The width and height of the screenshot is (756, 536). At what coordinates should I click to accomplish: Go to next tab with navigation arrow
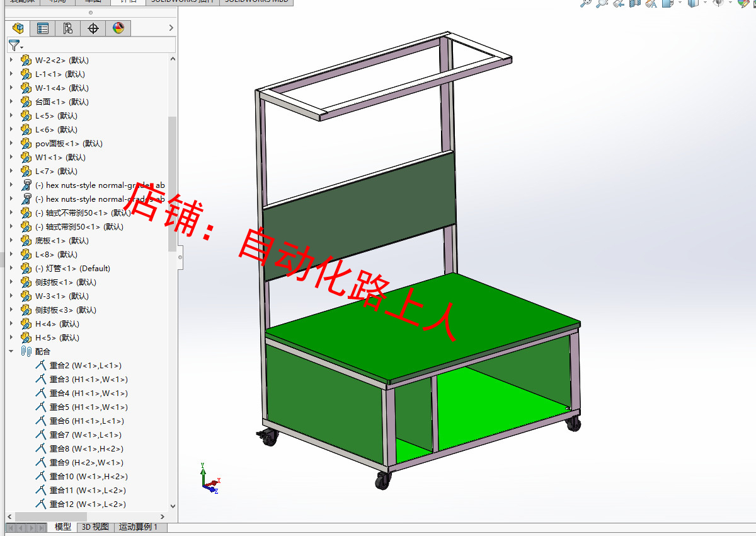31,527
